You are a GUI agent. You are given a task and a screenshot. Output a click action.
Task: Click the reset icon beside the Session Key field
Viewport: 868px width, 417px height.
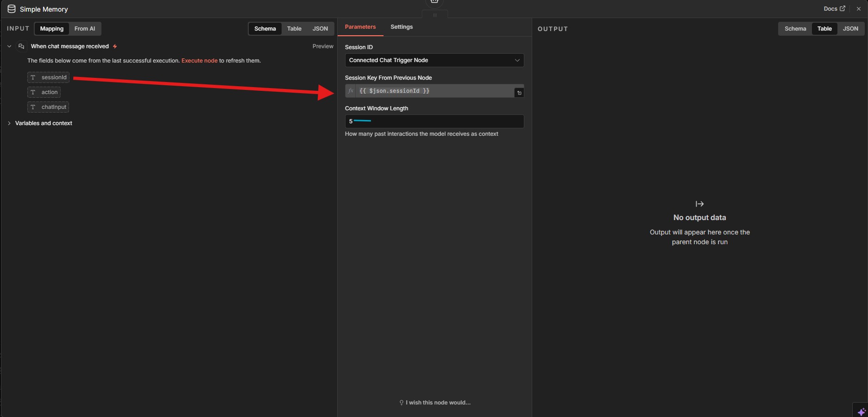(519, 93)
